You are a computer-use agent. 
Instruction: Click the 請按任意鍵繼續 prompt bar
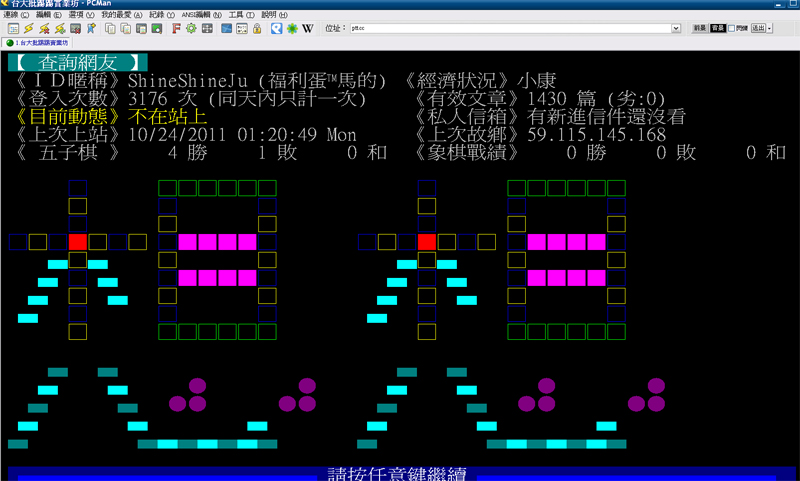(400, 473)
